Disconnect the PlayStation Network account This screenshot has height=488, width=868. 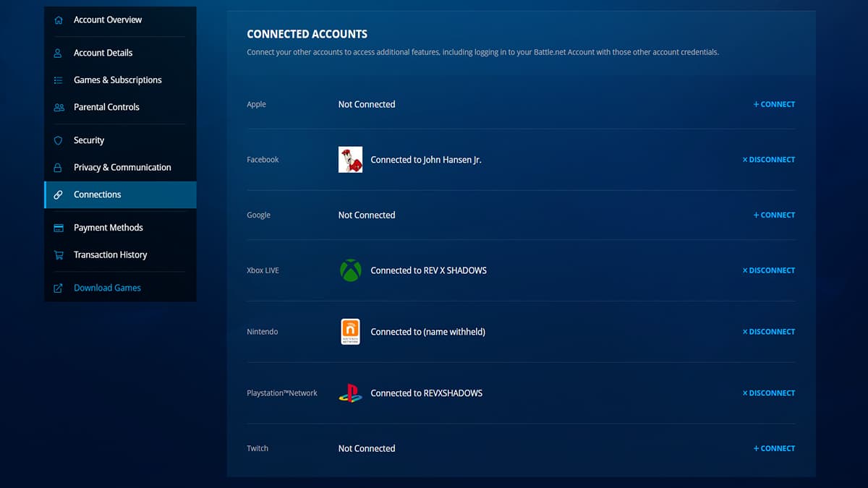[768, 393]
